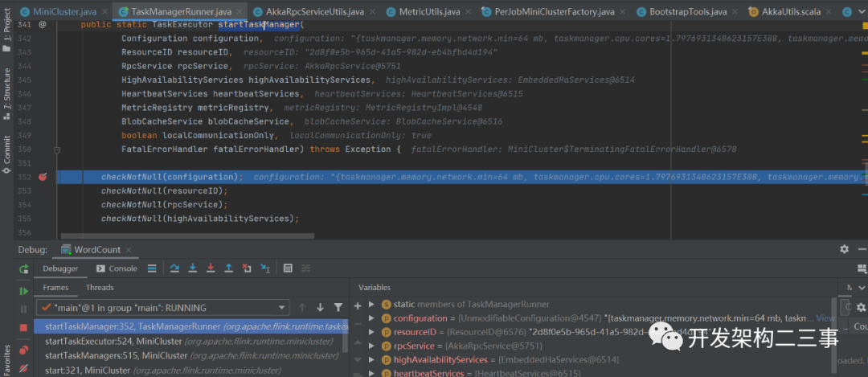
Task: Open Commit tool window sidebar
Action: 6,154
